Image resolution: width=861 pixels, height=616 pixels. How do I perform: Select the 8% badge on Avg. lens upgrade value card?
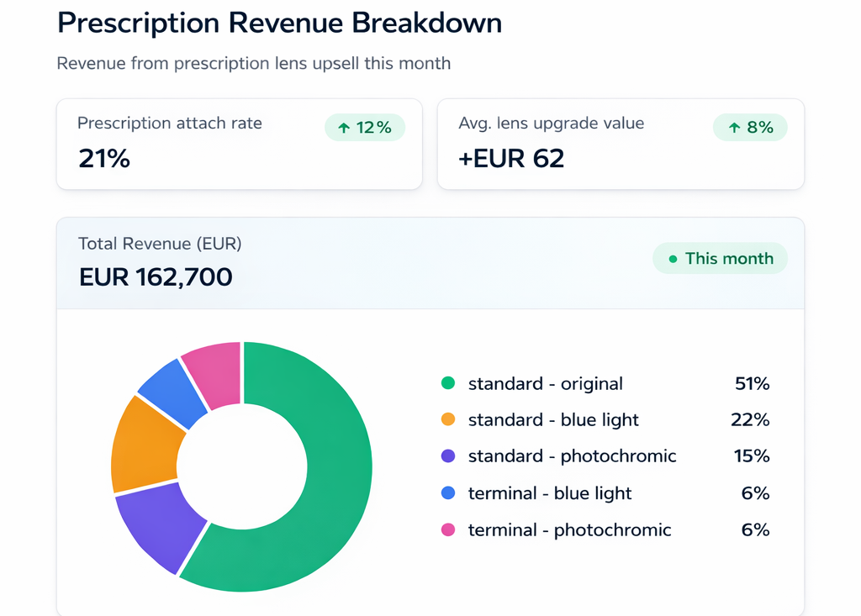[750, 127]
